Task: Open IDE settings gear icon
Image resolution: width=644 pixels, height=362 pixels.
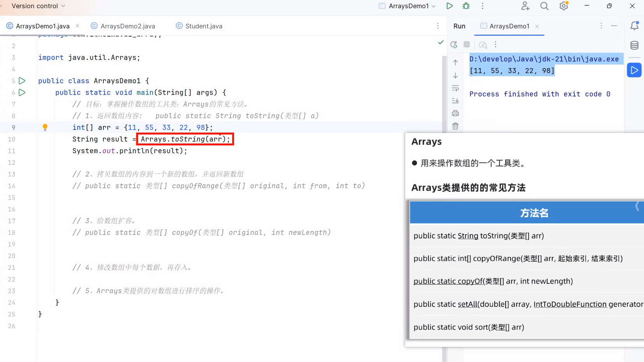Action: click(564, 6)
